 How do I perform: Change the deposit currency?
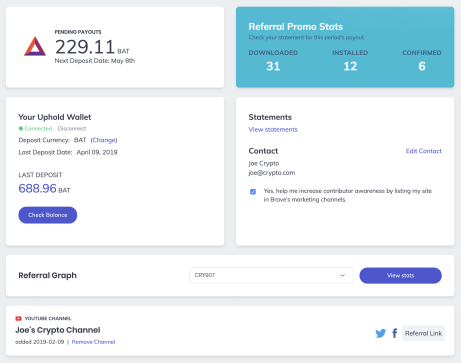tap(104, 140)
